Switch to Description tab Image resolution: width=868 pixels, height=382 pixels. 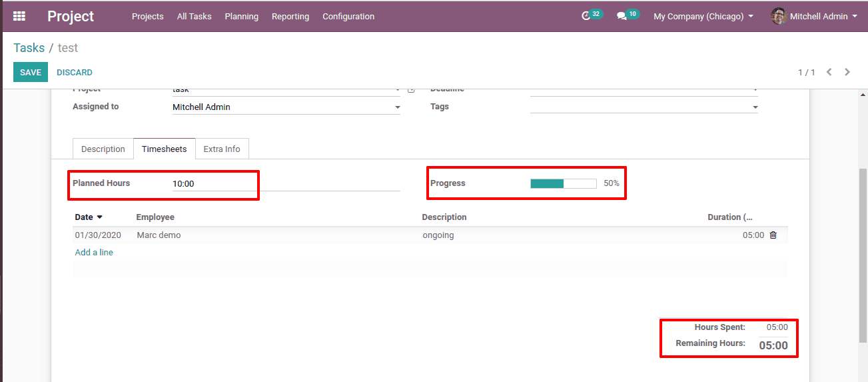pos(103,149)
